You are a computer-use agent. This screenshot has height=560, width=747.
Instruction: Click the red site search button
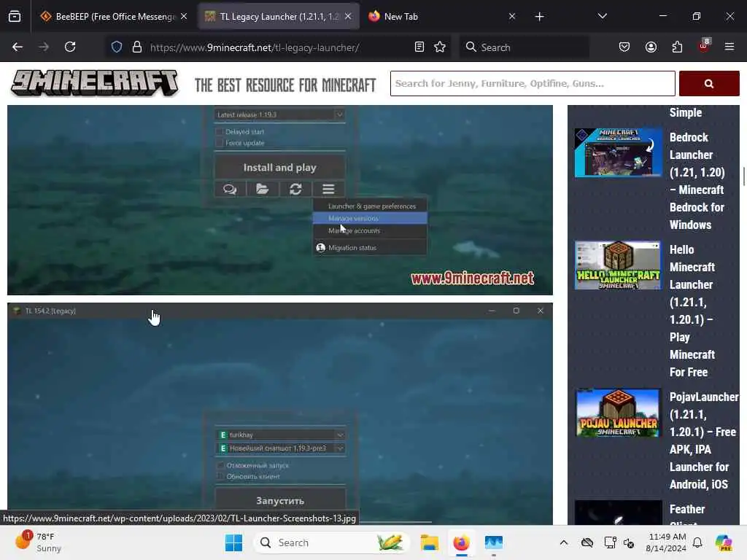709,84
